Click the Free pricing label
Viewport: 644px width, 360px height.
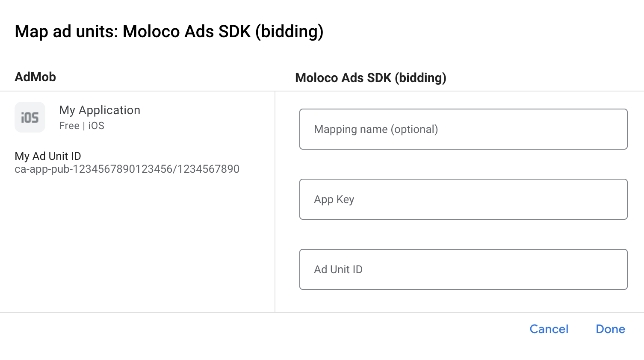click(x=69, y=126)
